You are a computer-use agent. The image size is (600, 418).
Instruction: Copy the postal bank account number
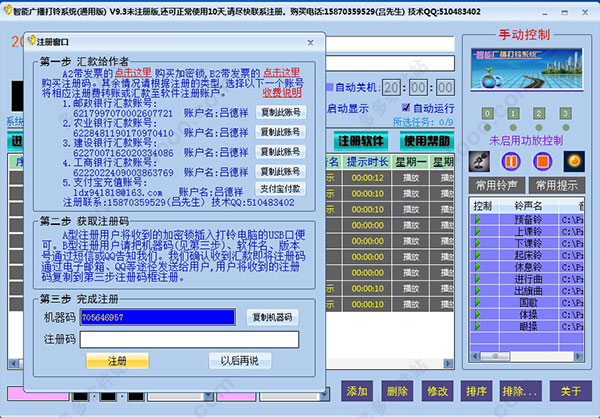point(280,112)
